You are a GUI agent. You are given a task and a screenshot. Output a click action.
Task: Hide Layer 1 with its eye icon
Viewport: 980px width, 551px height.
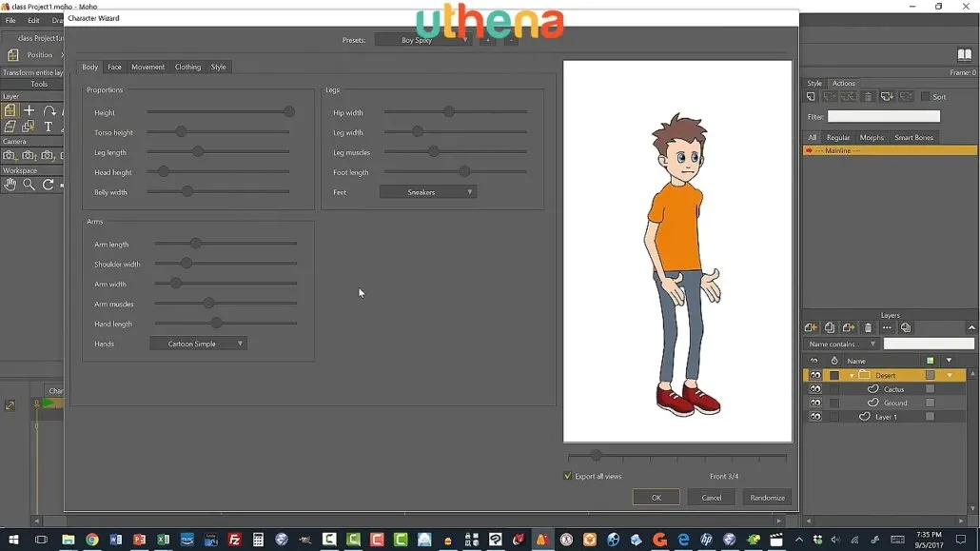815,417
